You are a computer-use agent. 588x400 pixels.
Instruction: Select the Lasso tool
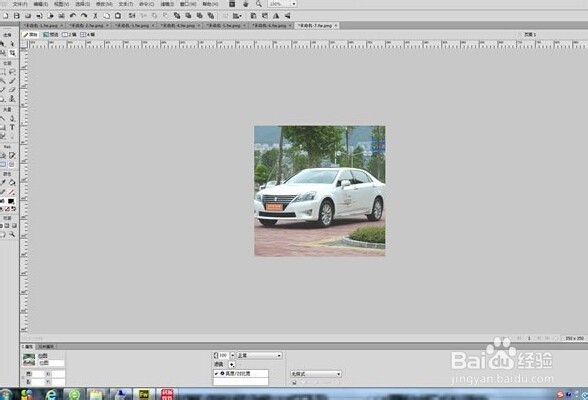[12, 72]
